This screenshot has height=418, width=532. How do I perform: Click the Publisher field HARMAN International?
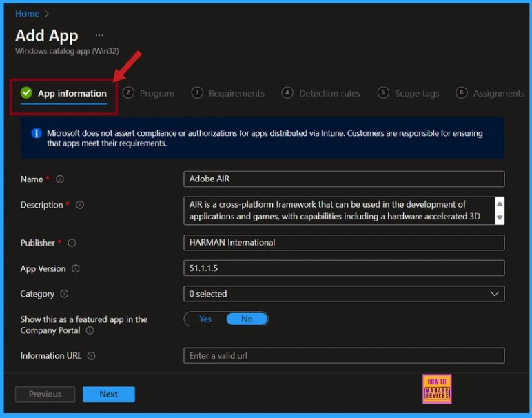click(x=344, y=243)
